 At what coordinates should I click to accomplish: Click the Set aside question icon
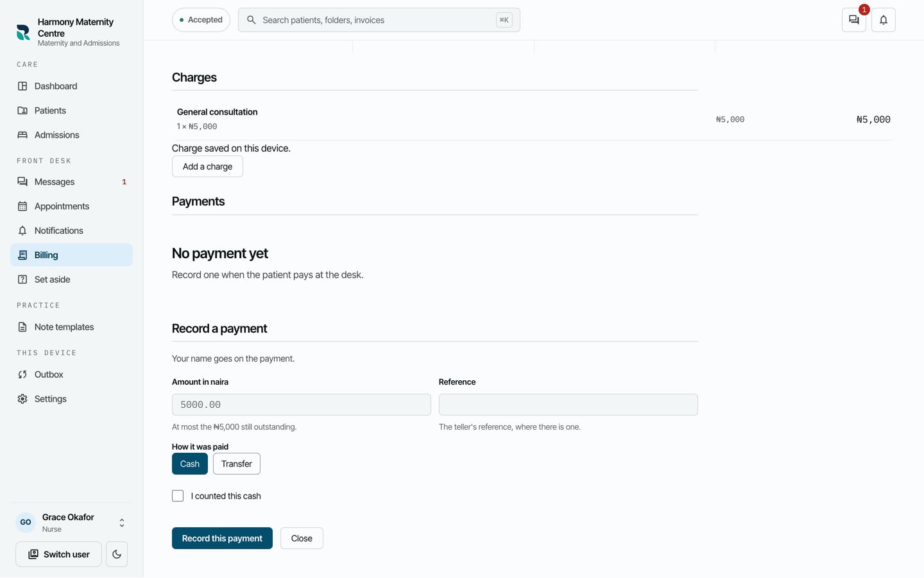coord(22,279)
